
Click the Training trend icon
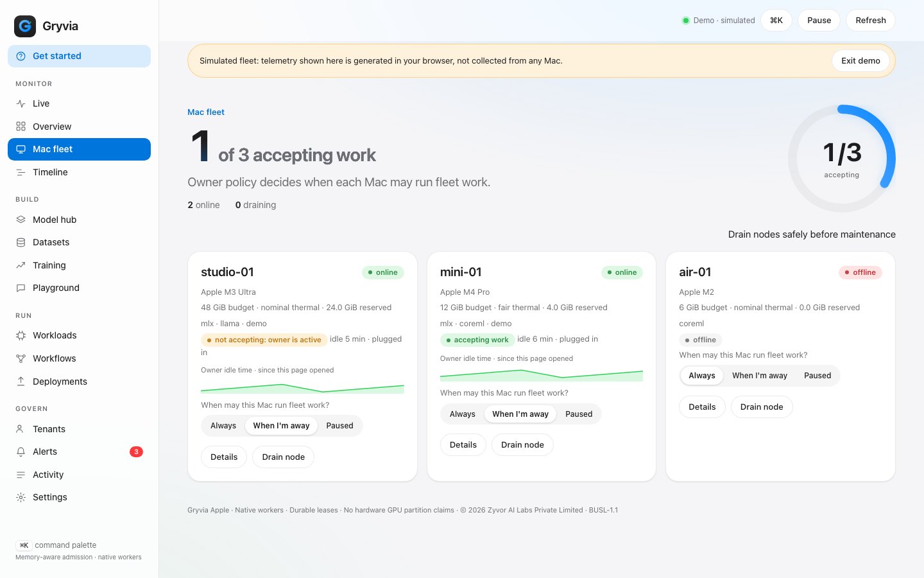[x=21, y=265]
